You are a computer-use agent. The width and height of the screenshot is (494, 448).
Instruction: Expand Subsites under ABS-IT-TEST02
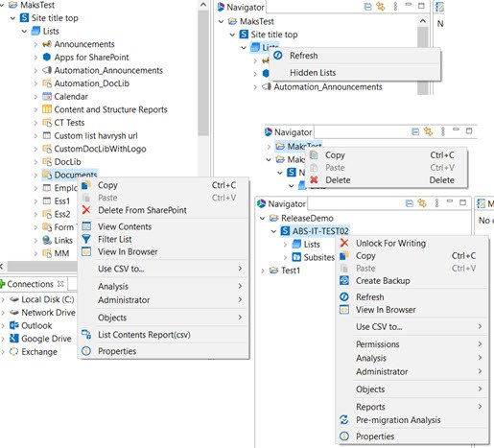coord(286,257)
